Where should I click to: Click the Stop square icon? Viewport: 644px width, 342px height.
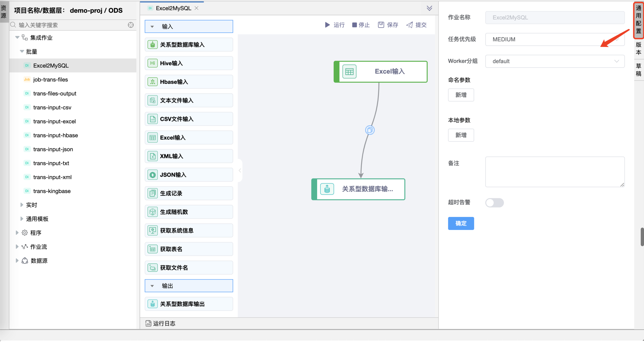[x=354, y=25]
